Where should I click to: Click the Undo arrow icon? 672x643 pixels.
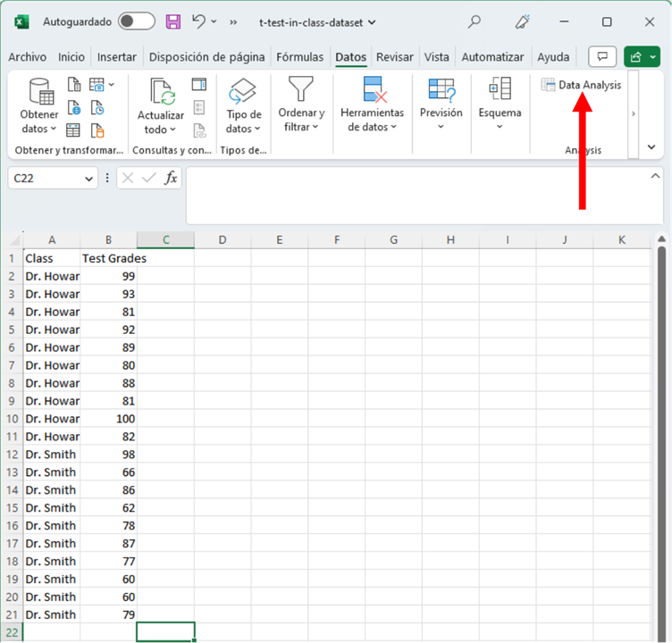(x=199, y=21)
